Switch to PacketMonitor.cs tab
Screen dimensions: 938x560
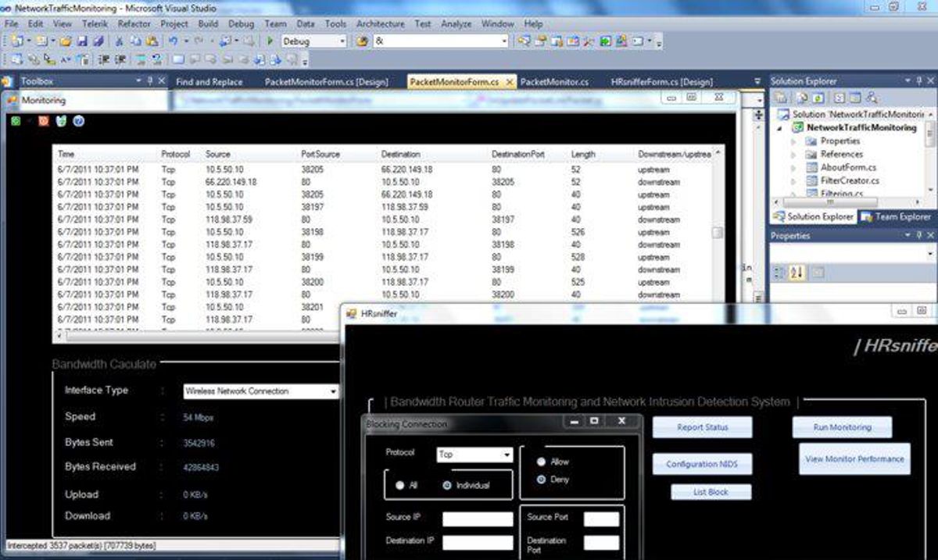coord(554,82)
